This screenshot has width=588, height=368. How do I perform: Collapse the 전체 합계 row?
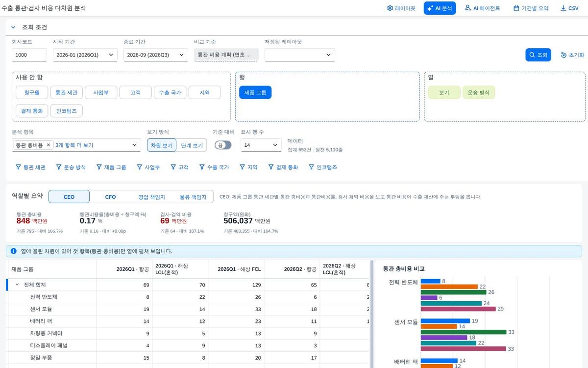pyautogui.click(x=17, y=285)
